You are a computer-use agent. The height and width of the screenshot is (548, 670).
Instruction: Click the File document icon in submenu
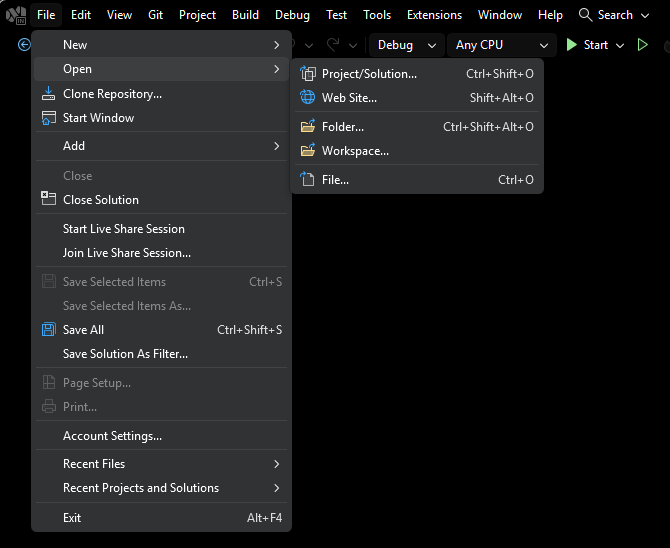point(308,180)
